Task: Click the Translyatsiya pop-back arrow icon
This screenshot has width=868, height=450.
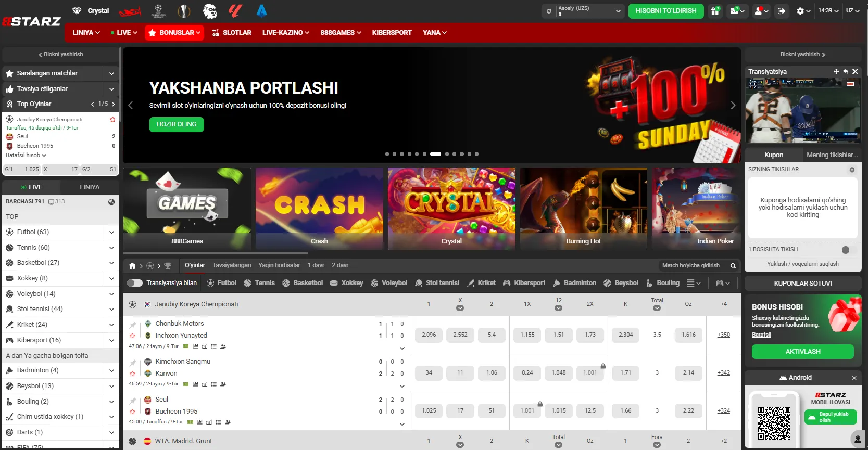Action: coord(846,71)
